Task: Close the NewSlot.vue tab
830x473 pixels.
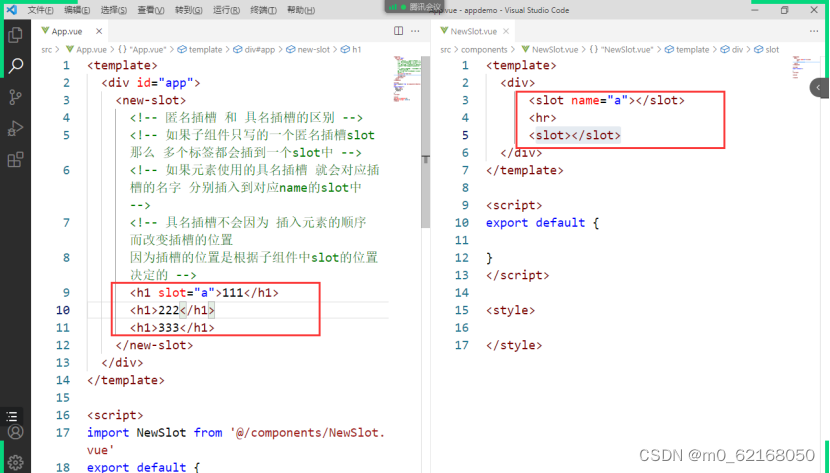Action: 506,31
